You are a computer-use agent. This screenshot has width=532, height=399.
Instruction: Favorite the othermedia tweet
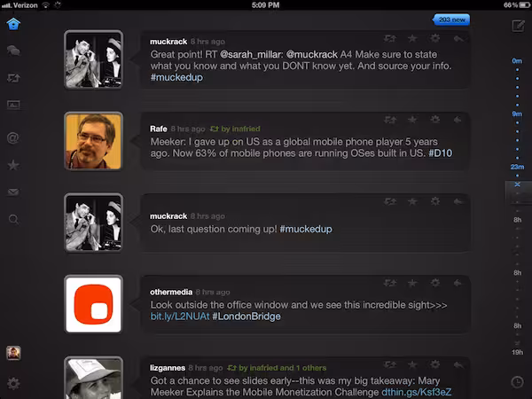(412, 283)
